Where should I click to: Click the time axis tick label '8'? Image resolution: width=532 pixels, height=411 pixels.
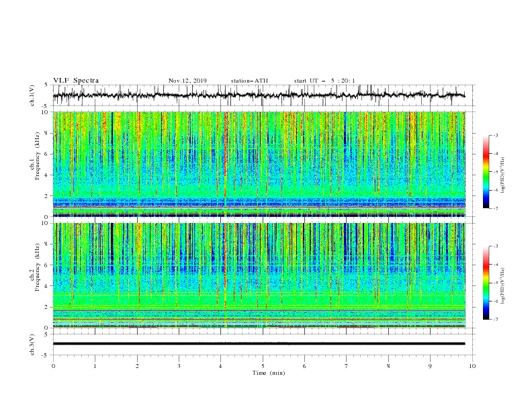[x=388, y=366]
